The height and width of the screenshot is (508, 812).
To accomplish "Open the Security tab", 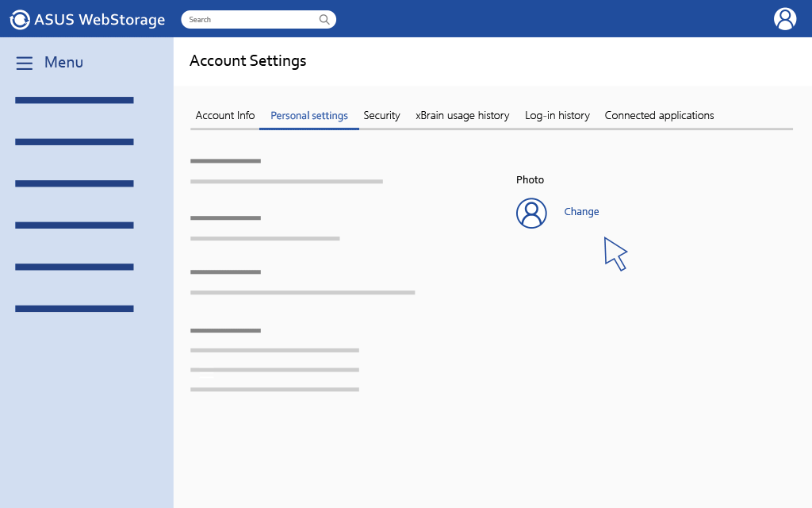I will click(381, 116).
